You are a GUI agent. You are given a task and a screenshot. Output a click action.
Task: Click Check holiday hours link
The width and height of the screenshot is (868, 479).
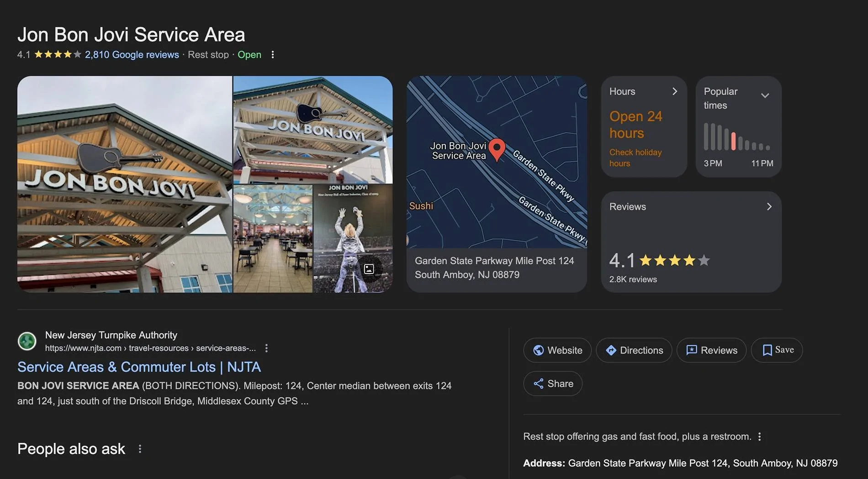pos(635,158)
